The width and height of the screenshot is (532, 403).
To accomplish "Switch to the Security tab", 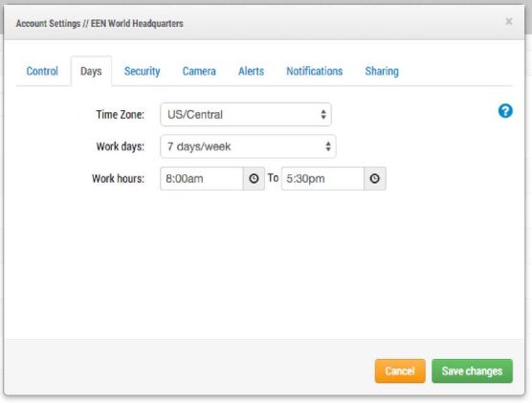I will point(142,71).
